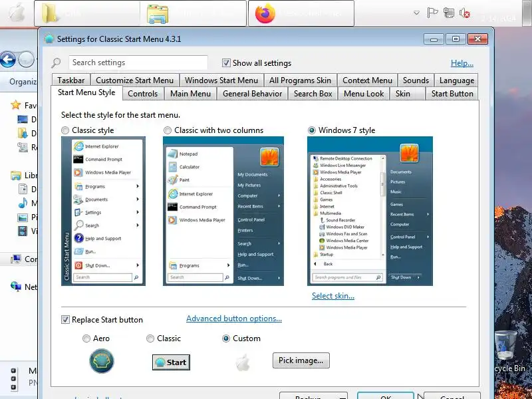Open the Language tab
Screen dimensions: 532x399
pos(456,80)
